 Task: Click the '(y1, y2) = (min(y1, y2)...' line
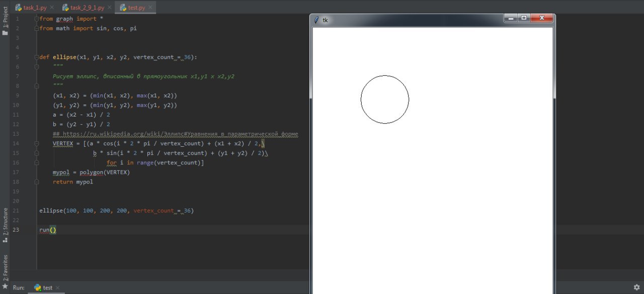[115, 106]
